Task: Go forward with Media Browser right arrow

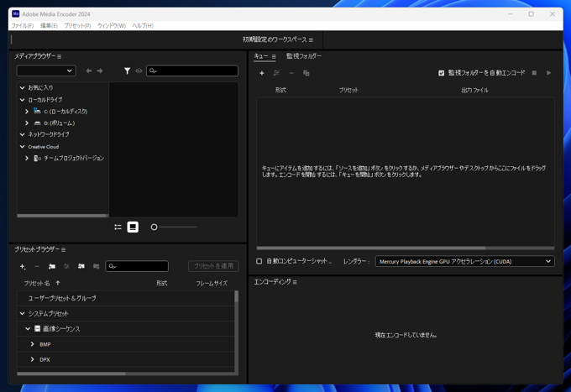Action: (100, 71)
